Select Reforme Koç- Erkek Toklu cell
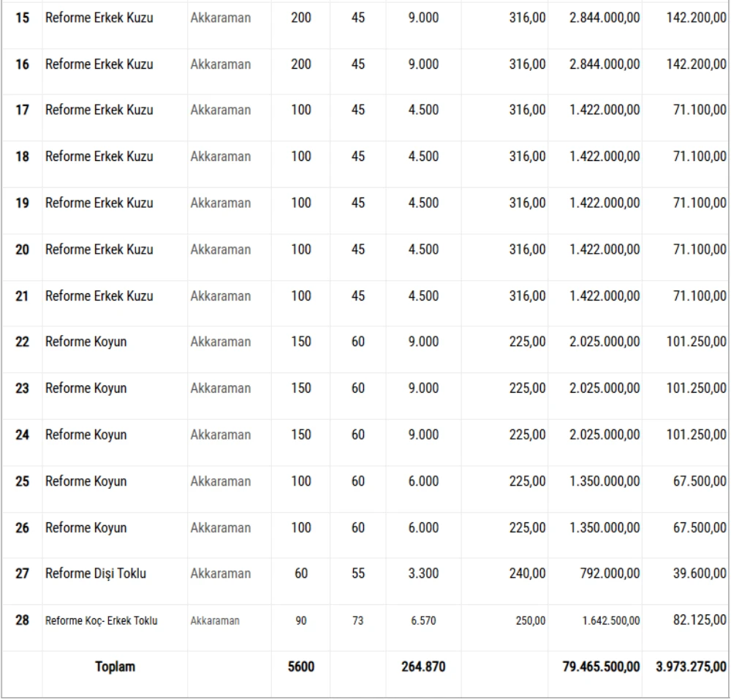 (101, 621)
